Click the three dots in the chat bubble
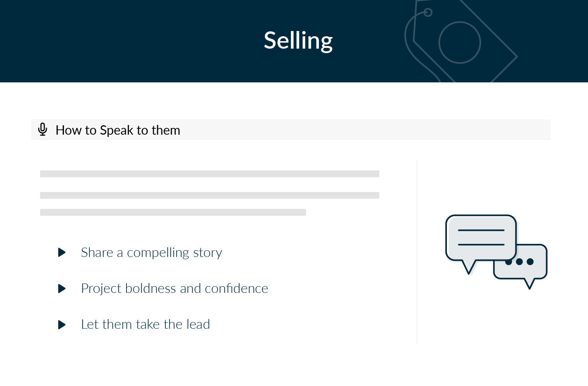588x386 pixels. [520, 261]
